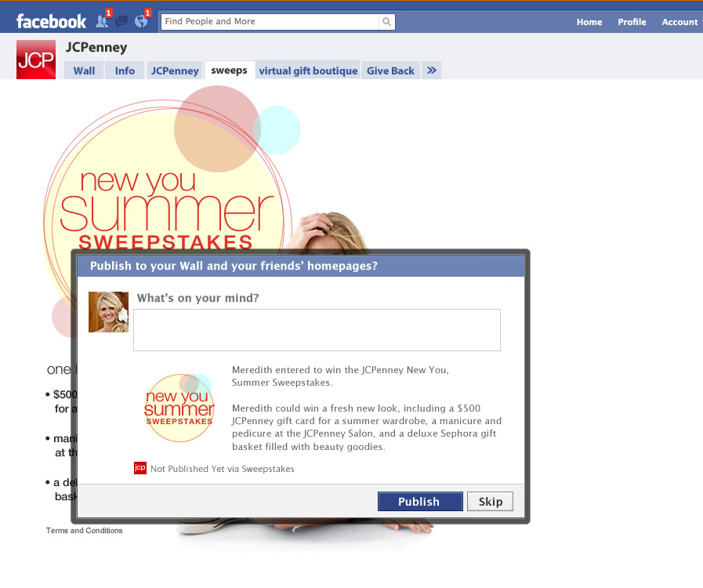Image resolution: width=703 pixels, height=588 pixels.
Task: Click the Facebook logo
Action: point(51,21)
